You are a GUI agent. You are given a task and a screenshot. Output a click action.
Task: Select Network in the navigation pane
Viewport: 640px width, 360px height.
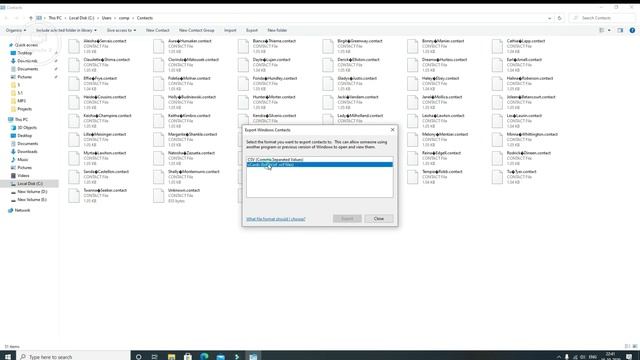(22, 210)
